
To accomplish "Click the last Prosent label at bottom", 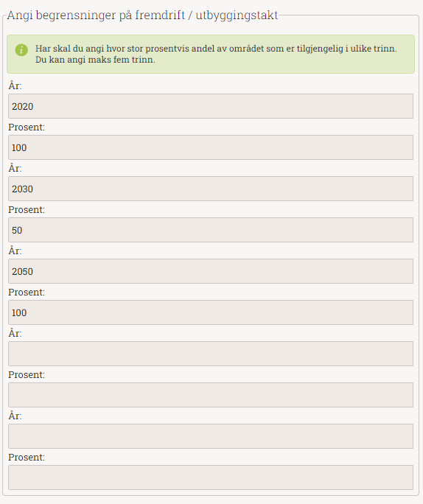I will 27,457.
